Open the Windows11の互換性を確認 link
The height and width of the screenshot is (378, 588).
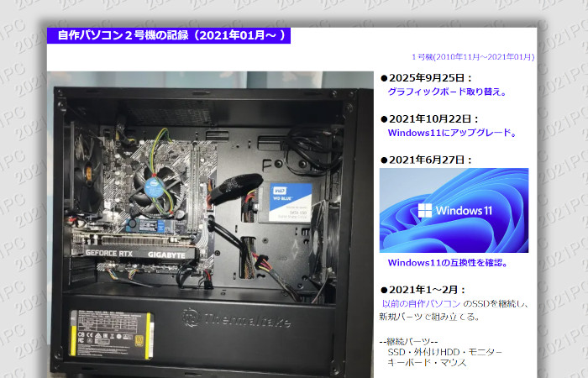(x=448, y=263)
